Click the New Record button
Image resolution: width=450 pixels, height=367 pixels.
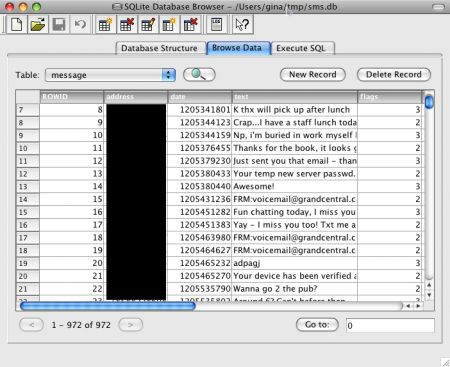click(x=313, y=75)
